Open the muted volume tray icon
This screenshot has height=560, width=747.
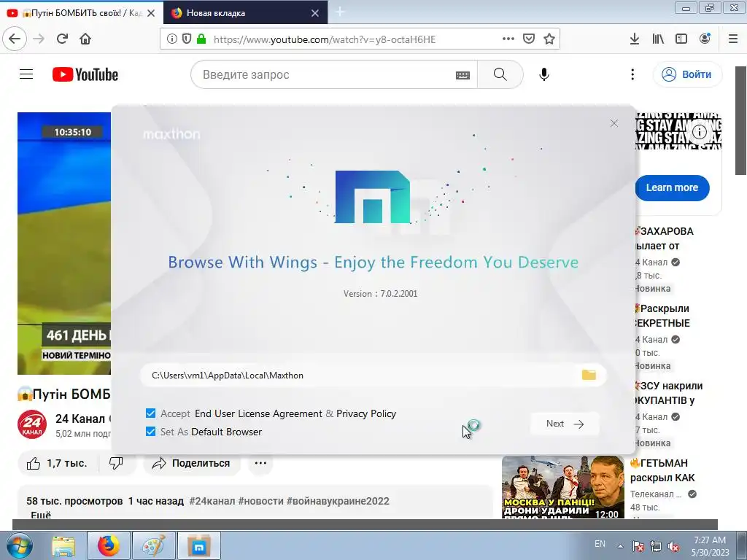(x=673, y=547)
